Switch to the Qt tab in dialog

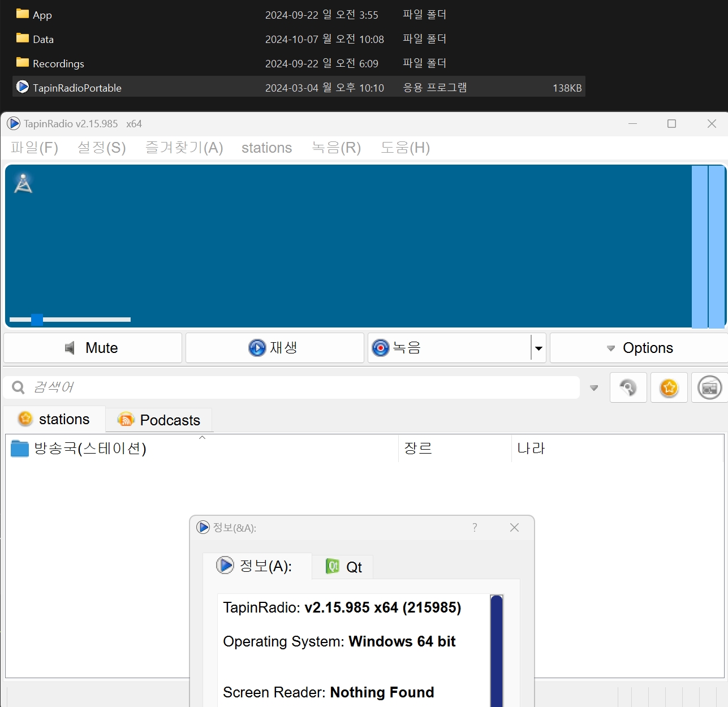pyautogui.click(x=343, y=567)
